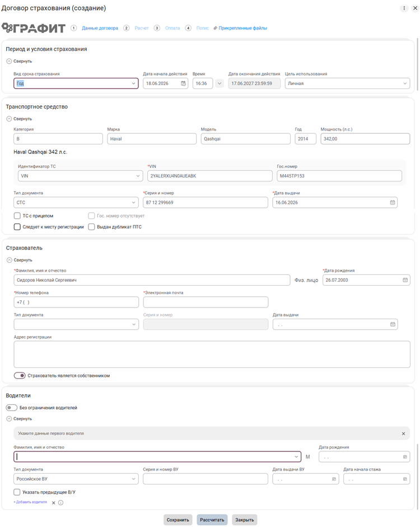
Task: Click the X icon to remove the driver
Action: [53, 503]
